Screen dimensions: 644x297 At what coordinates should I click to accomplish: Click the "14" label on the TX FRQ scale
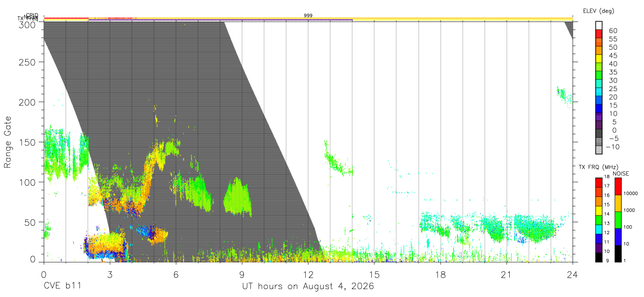[607, 214]
